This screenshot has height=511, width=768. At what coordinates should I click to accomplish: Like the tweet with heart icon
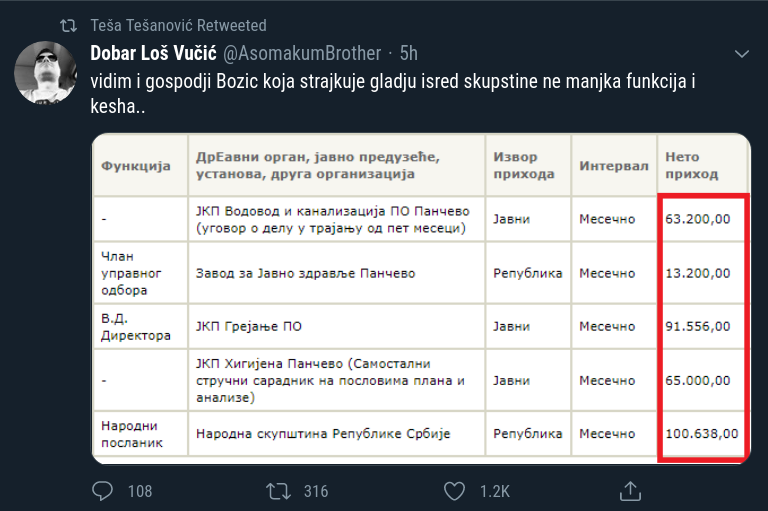(x=454, y=491)
